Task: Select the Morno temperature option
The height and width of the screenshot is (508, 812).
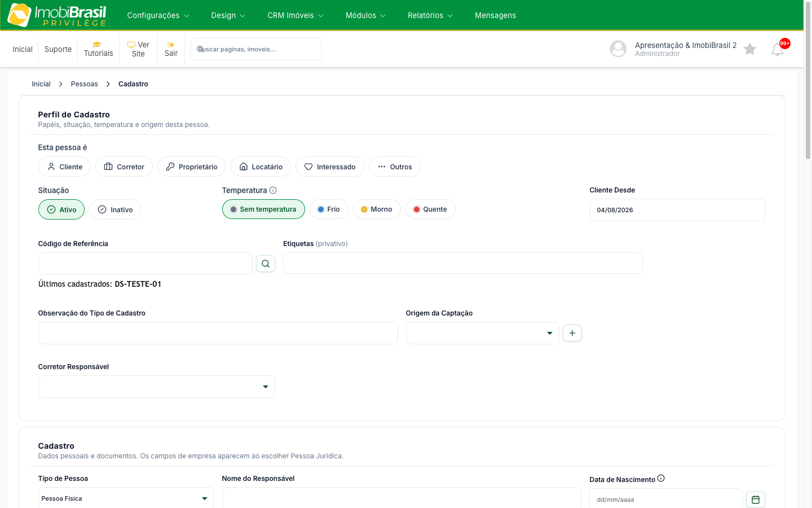Action: tap(377, 209)
